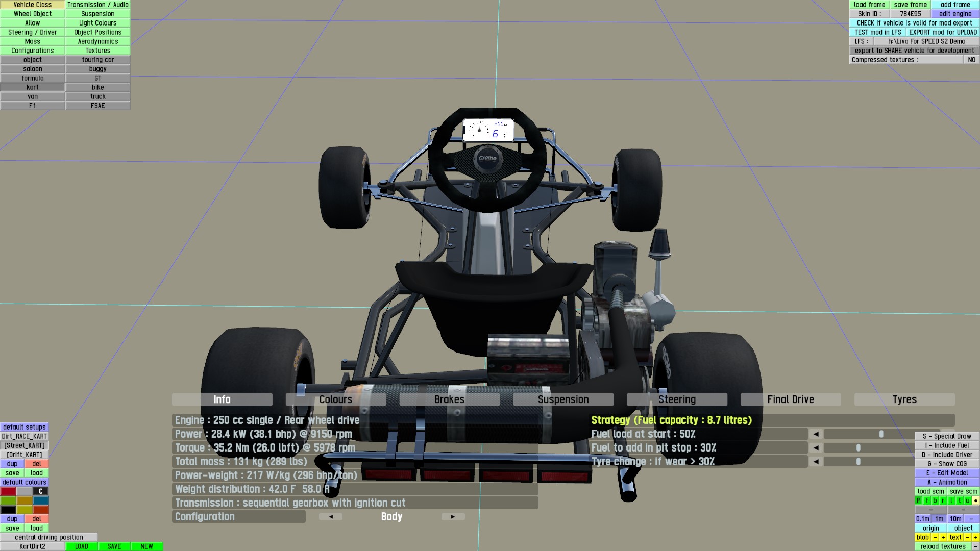
Task: Click the minus button beside reload textures
Action: tap(975, 546)
